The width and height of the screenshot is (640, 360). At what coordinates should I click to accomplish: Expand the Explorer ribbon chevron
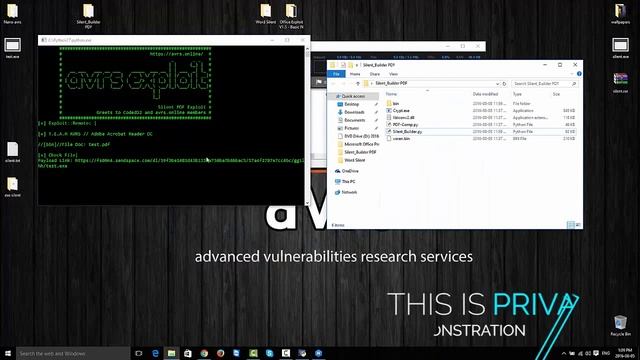(572, 74)
